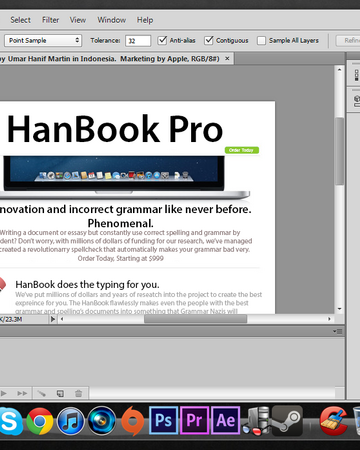Open the bottom panel flyout menu

tap(337, 331)
